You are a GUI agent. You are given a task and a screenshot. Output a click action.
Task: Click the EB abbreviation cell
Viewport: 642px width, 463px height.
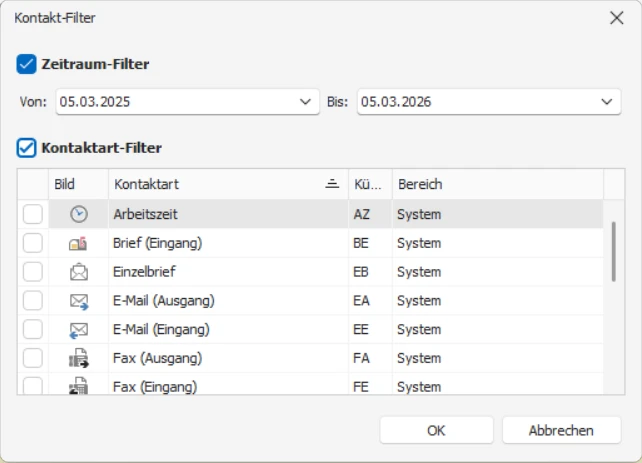pos(371,272)
